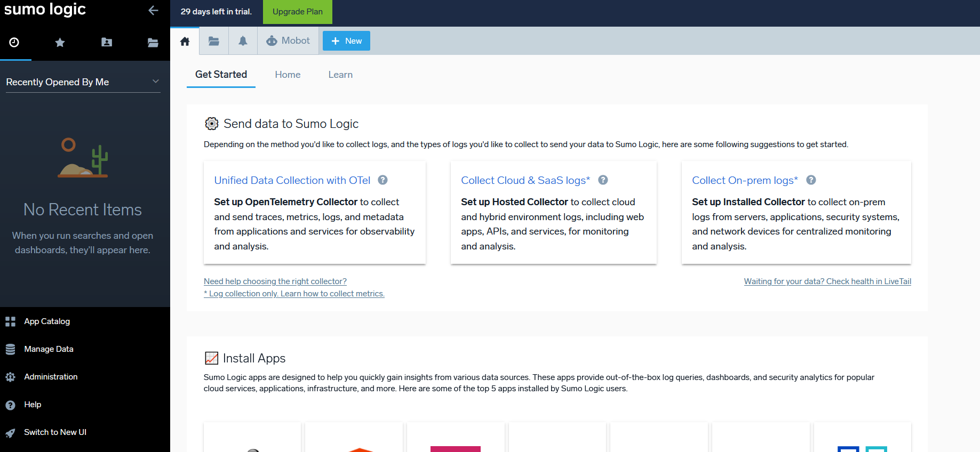Click Need help choosing the right collector link
Screen dimensions: 980x452
pos(275,281)
